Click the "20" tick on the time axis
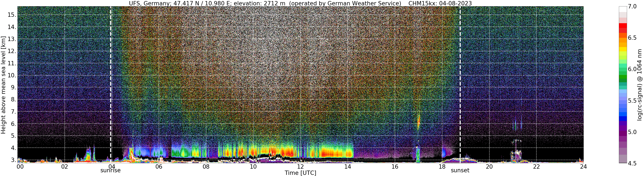This screenshot has height=177, width=644. tap(489, 166)
